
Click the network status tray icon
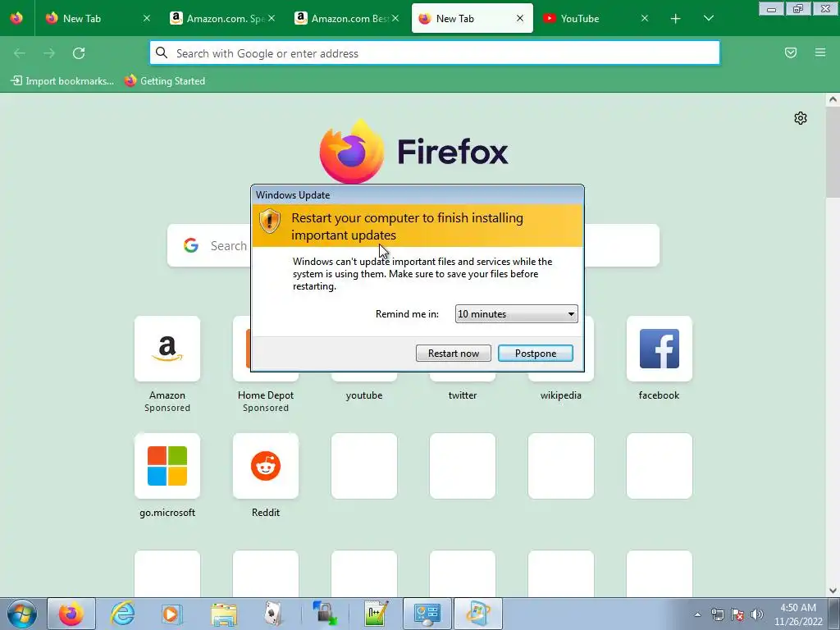[717, 614]
